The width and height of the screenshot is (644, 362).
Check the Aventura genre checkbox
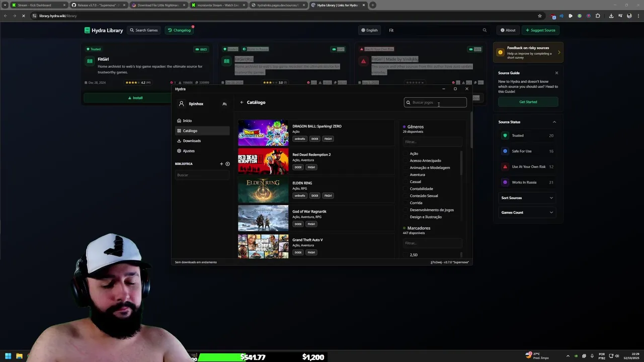pos(406,175)
